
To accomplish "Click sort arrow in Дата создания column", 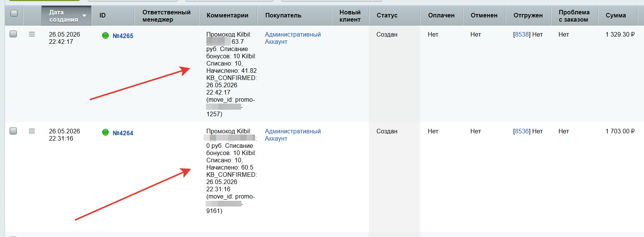I will pos(84,16).
